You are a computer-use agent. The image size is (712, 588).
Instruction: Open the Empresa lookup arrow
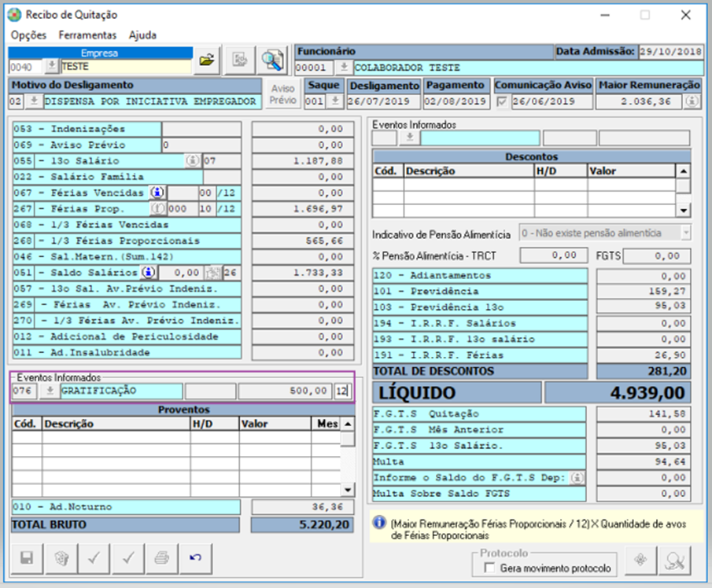coord(52,66)
